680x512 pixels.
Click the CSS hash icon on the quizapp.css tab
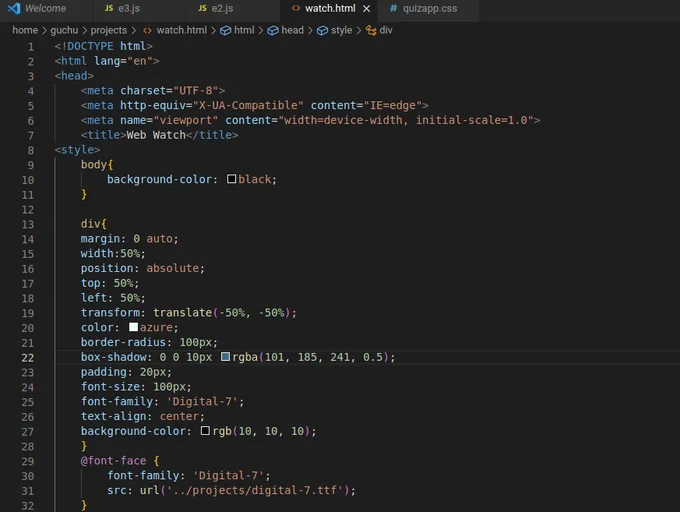coord(393,8)
